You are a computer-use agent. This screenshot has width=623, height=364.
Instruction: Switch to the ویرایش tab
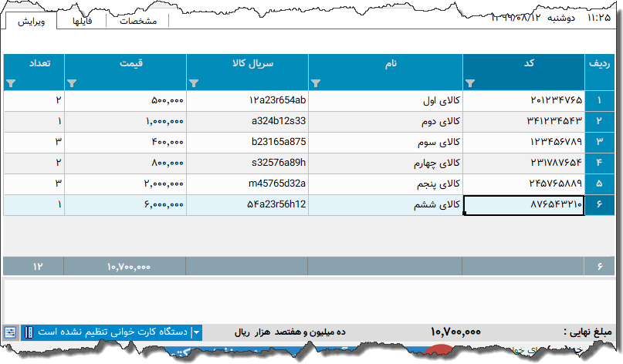point(31,21)
